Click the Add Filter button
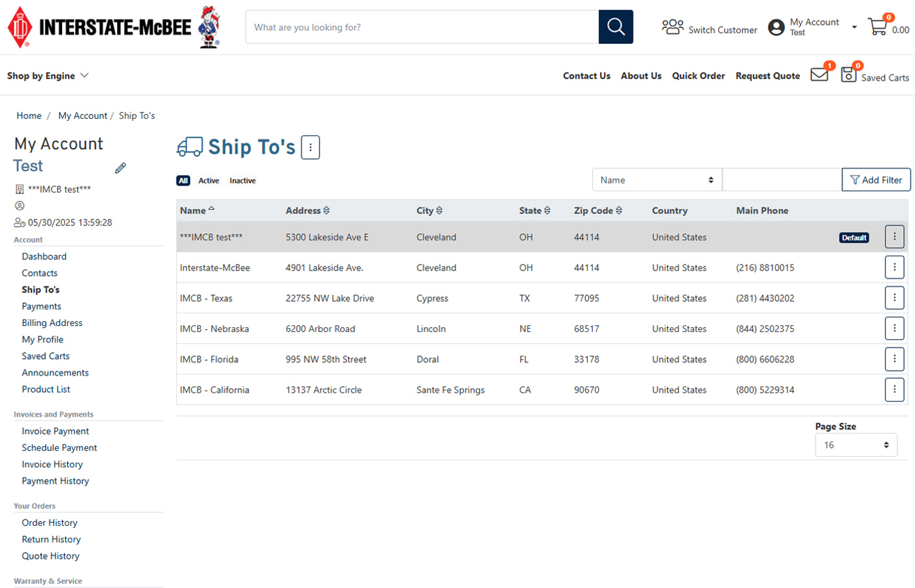The width and height of the screenshot is (915, 588). (x=876, y=180)
